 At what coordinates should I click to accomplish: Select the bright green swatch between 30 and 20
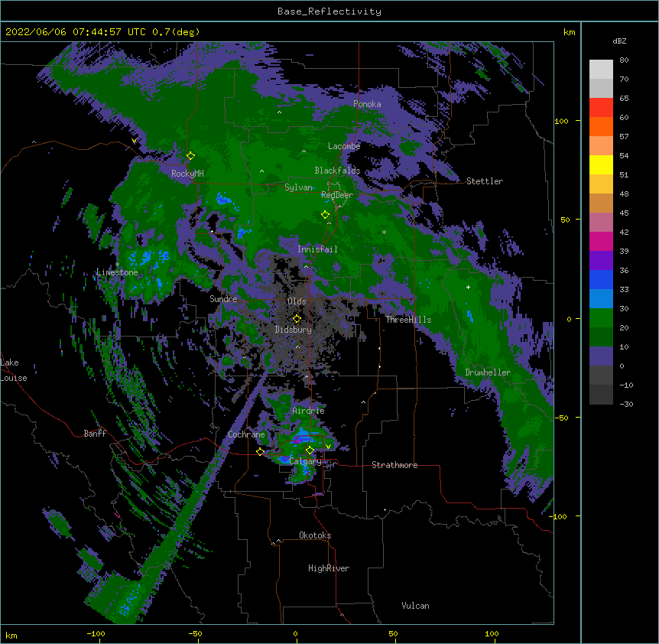pos(601,318)
